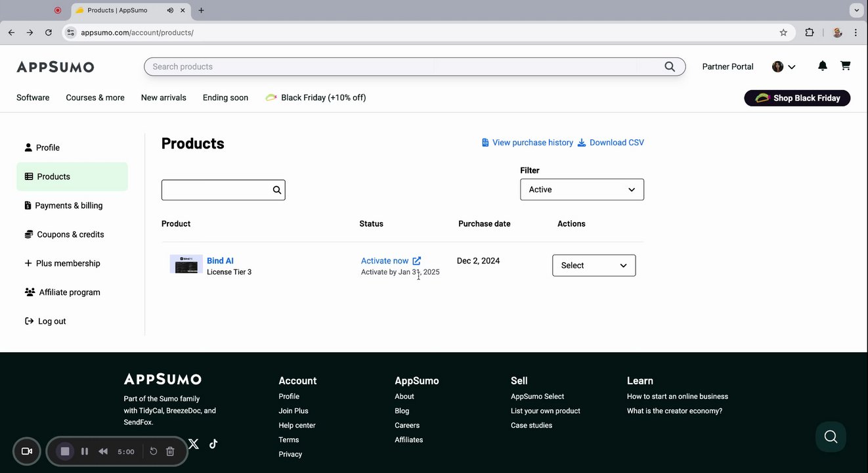
Task: Expand the Active filter dropdown
Action: 582,189
